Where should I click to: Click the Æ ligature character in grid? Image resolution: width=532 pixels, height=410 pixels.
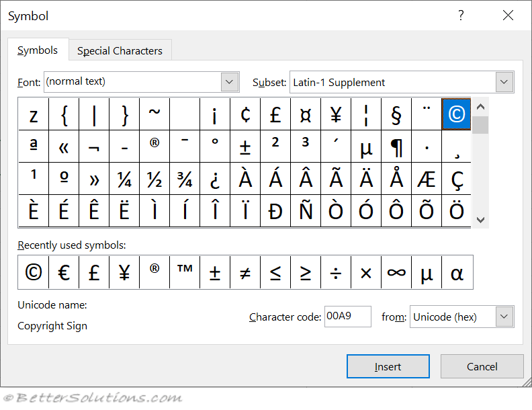coord(427,179)
